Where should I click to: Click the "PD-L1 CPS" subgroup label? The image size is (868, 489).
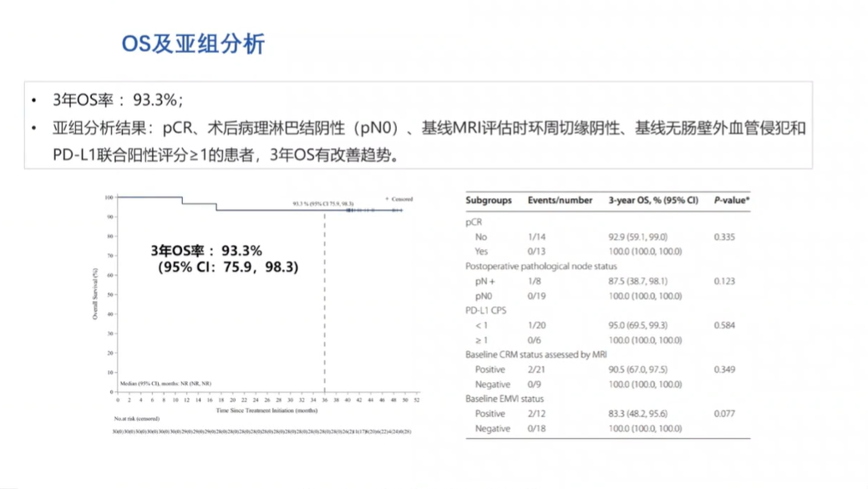click(487, 310)
